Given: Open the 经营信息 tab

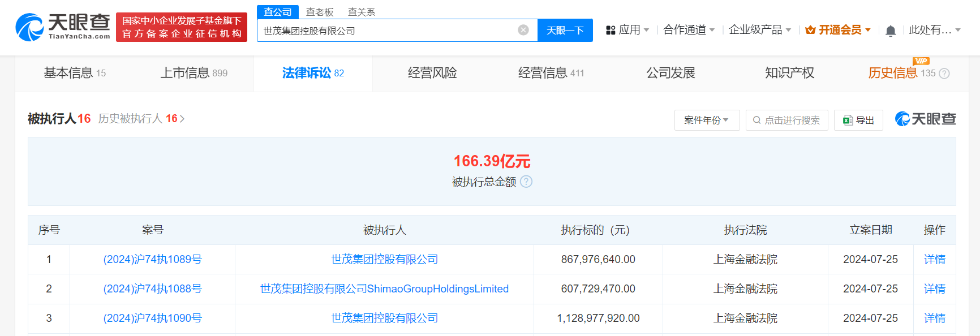Looking at the screenshot, I should point(551,73).
